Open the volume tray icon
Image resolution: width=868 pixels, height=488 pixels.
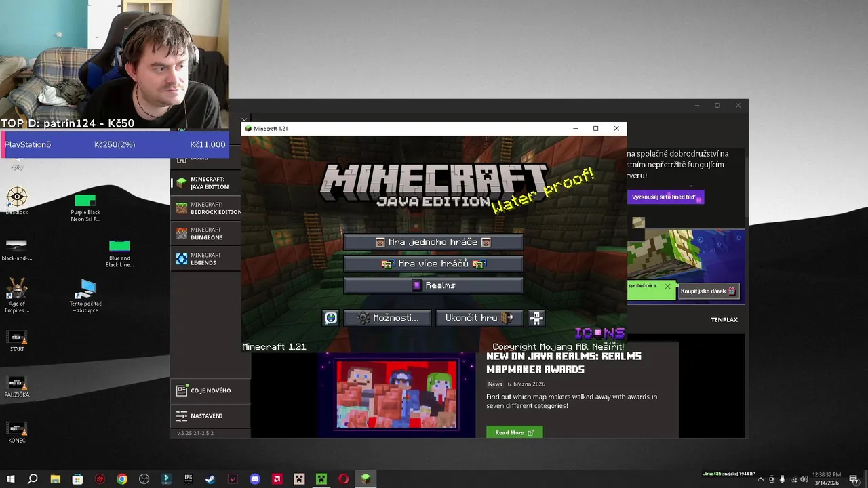(805, 479)
